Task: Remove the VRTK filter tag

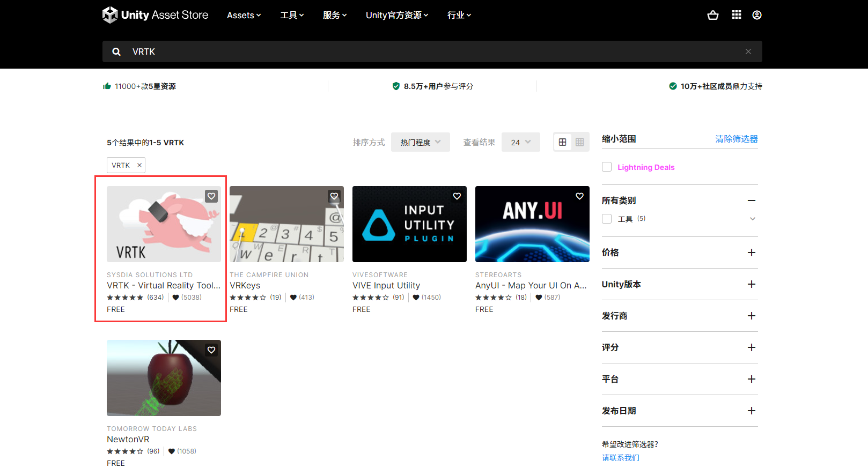Action: (139, 165)
